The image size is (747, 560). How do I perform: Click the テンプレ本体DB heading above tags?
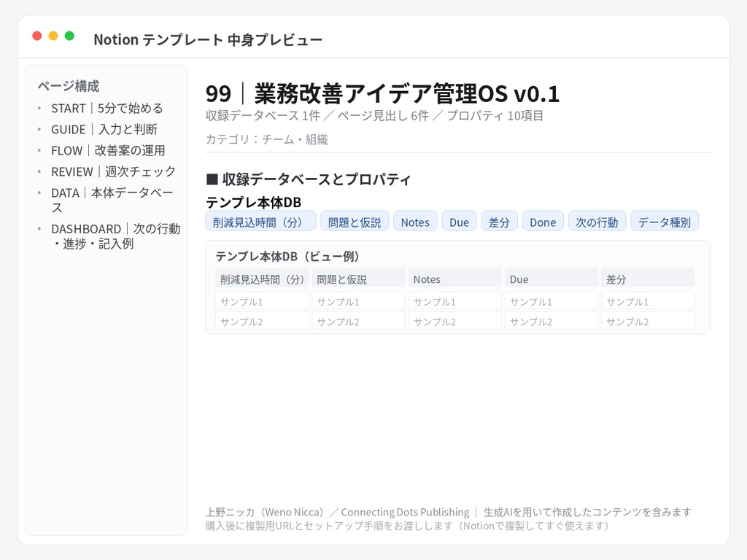tap(253, 203)
